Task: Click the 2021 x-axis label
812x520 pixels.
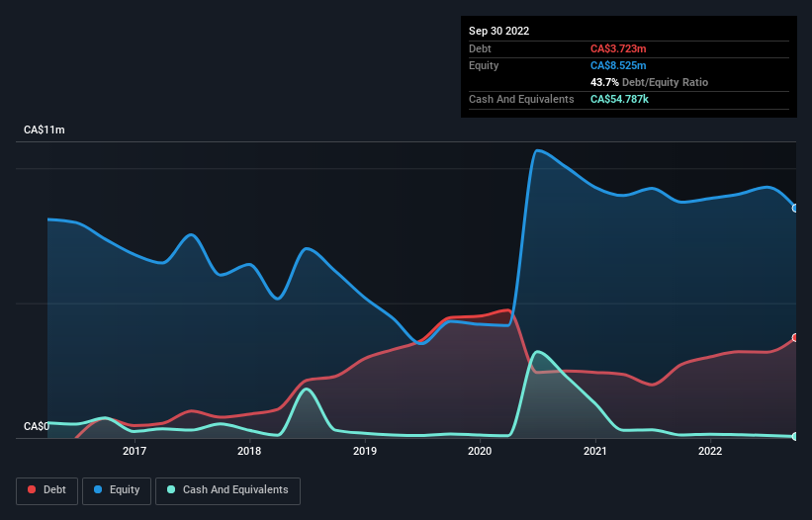Action: coord(595,451)
